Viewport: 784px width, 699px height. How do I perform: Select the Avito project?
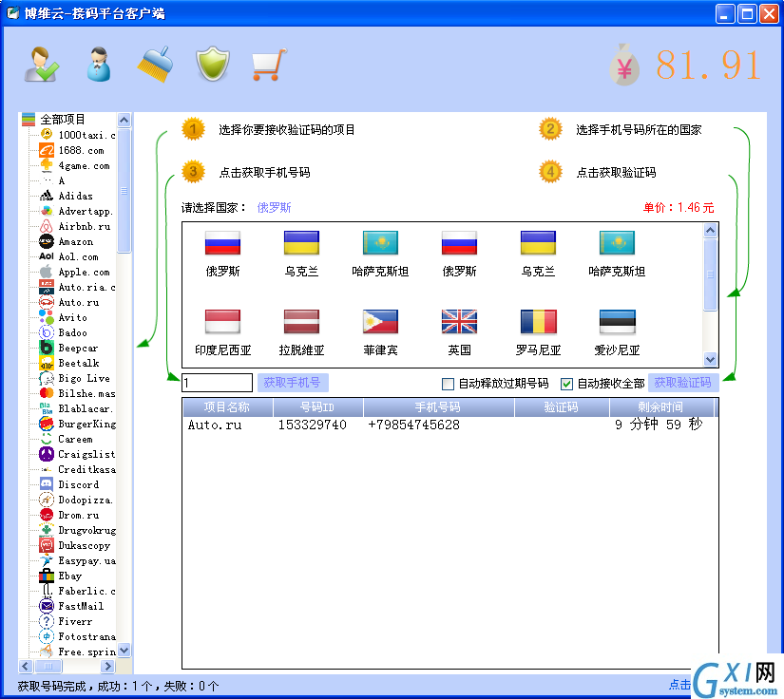pyautogui.click(x=72, y=318)
